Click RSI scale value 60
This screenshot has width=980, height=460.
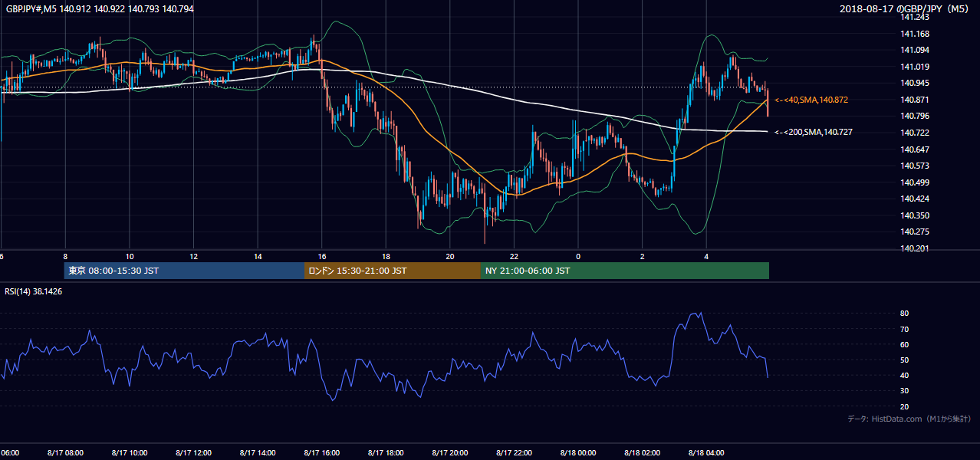(x=904, y=344)
